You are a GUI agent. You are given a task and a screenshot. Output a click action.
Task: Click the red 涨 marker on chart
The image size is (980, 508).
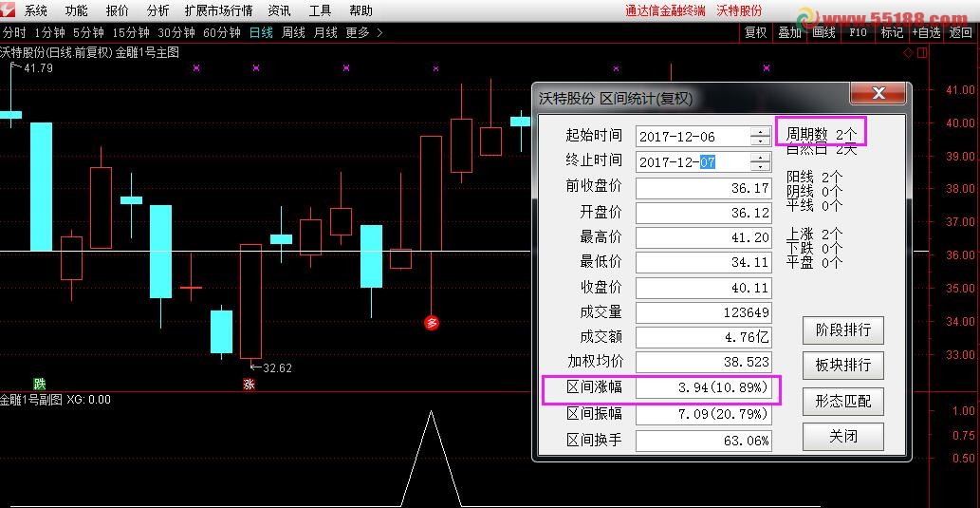(250, 385)
